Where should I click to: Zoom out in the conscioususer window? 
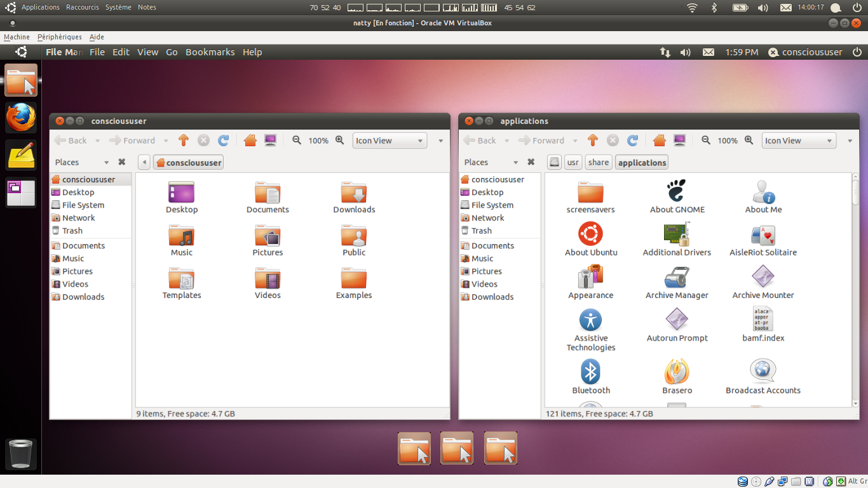tap(297, 140)
